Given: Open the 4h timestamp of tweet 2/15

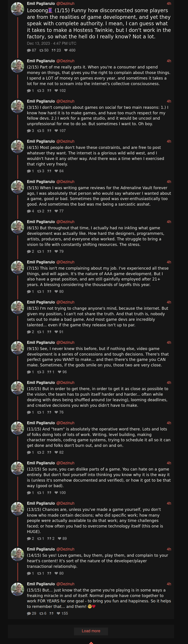Looking at the screenshot, I should 169,61.
